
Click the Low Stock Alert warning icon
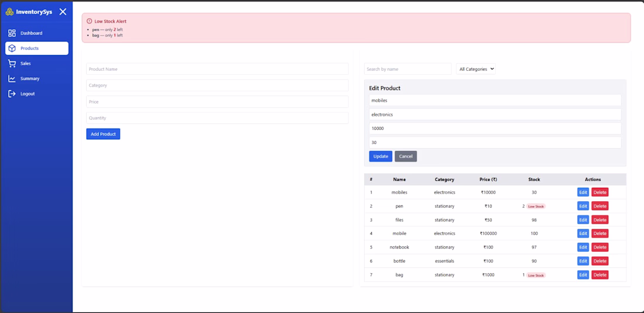[90, 21]
